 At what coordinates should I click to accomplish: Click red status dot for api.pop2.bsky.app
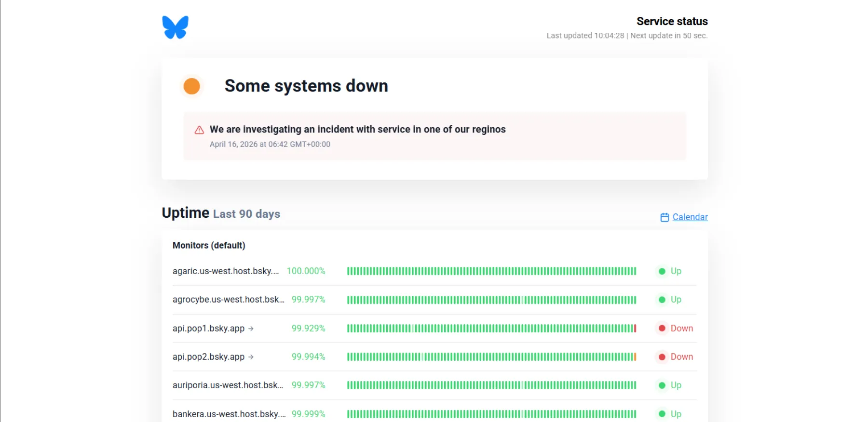662,357
